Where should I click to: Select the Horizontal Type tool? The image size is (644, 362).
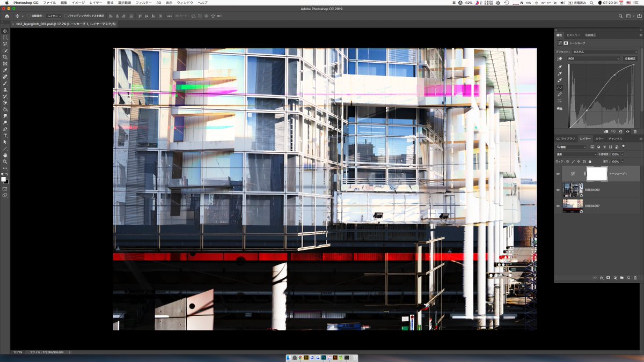[5, 135]
